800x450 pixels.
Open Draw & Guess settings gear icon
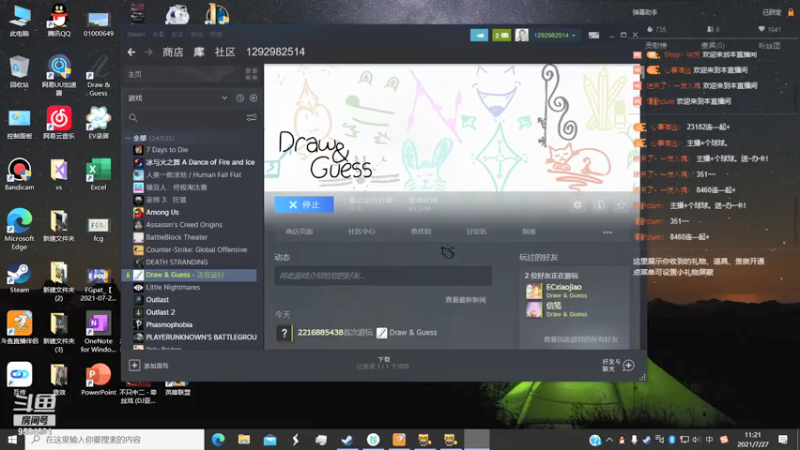tap(577, 205)
